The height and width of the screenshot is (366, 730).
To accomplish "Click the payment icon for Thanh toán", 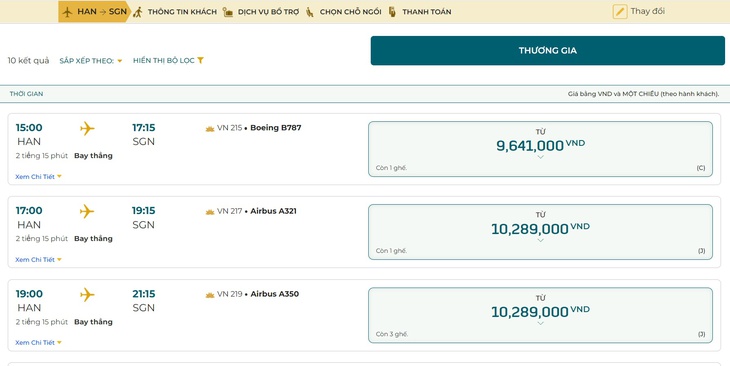I will pos(392,12).
